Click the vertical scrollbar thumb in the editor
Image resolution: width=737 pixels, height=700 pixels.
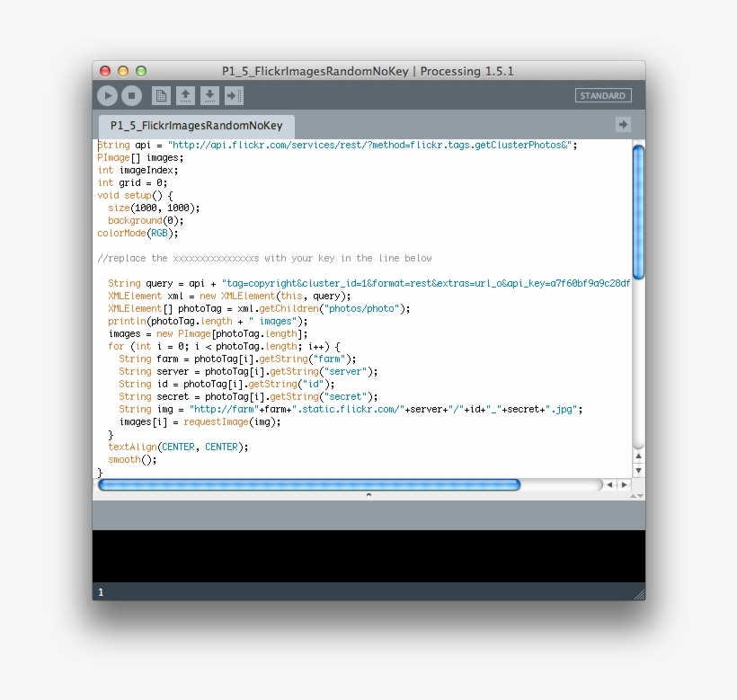click(638, 212)
